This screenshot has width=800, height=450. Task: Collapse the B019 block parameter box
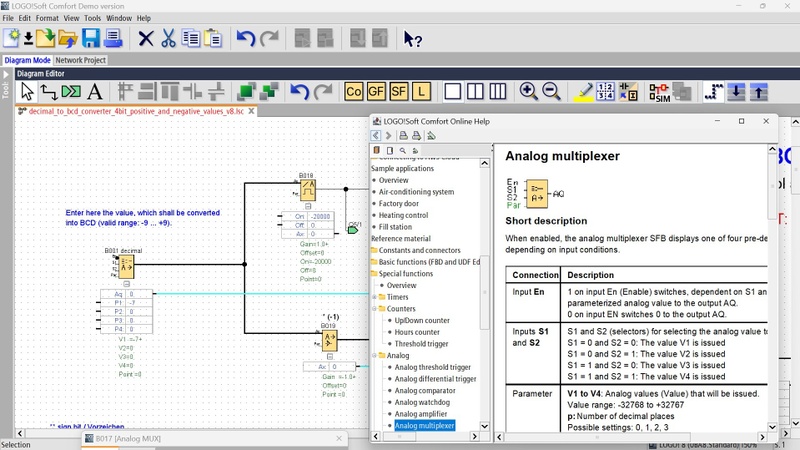328,357
